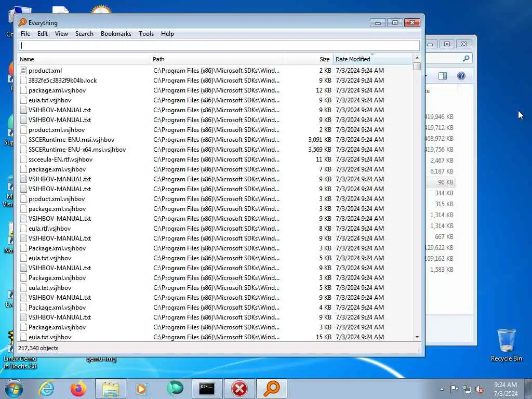Click the Everything app title bar icon
Viewport: 532px width, 399px height.
(x=22, y=22)
